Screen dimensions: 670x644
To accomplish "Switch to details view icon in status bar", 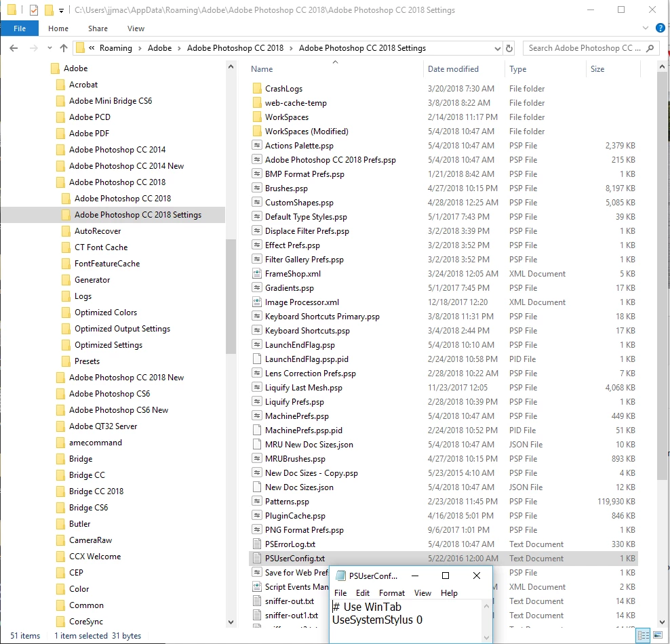I will coord(643,635).
